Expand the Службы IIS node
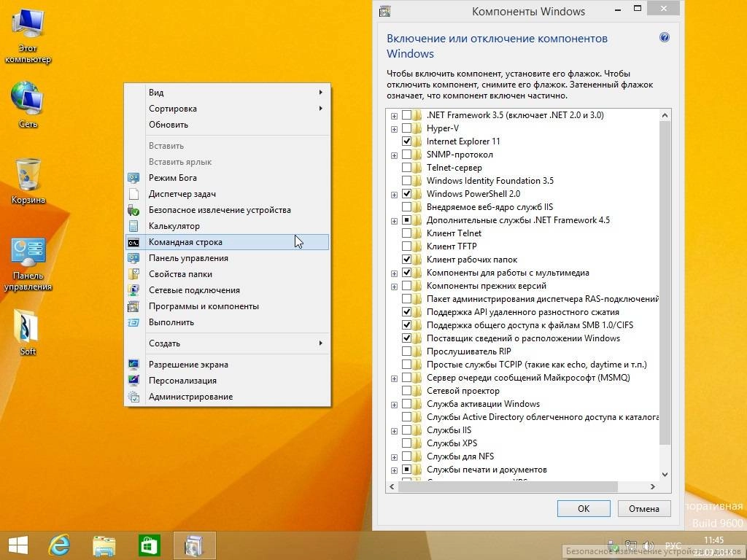 394,432
